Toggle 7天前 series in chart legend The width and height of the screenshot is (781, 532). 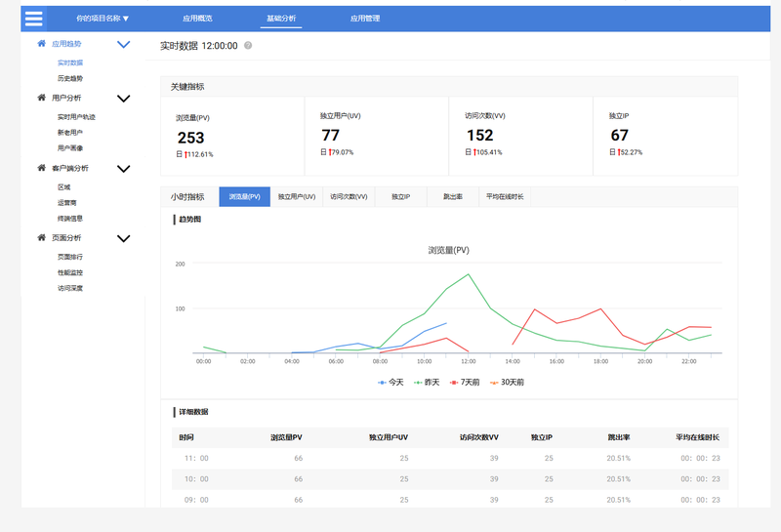(x=465, y=382)
